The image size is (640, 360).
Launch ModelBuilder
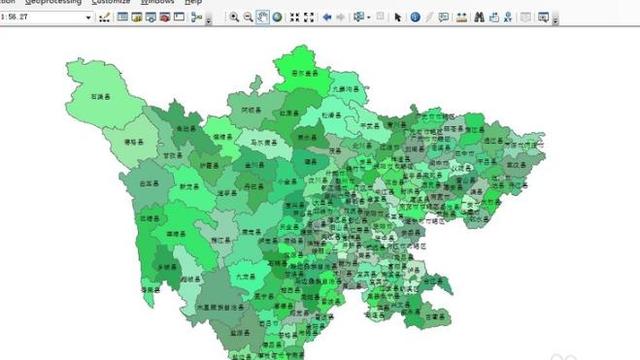(x=197, y=17)
